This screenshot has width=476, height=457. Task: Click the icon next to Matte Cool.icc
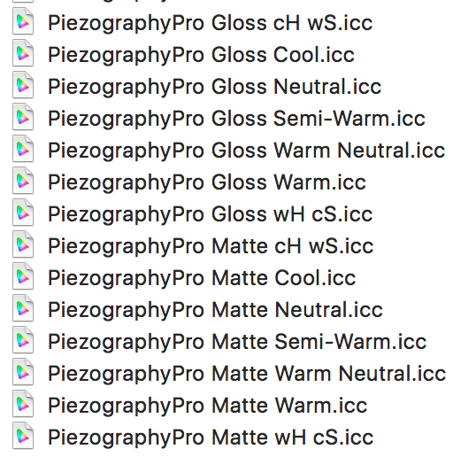click(x=23, y=277)
